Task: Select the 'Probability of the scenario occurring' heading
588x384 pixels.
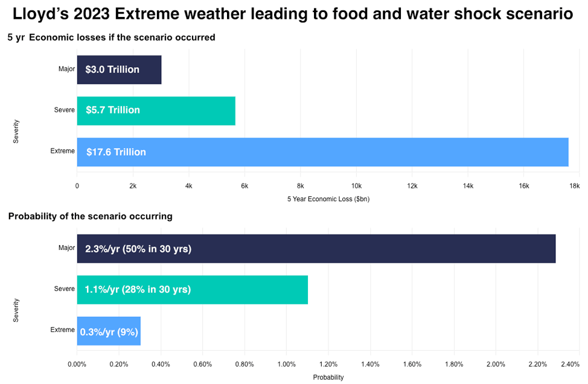Action: click(x=91, y=216)
